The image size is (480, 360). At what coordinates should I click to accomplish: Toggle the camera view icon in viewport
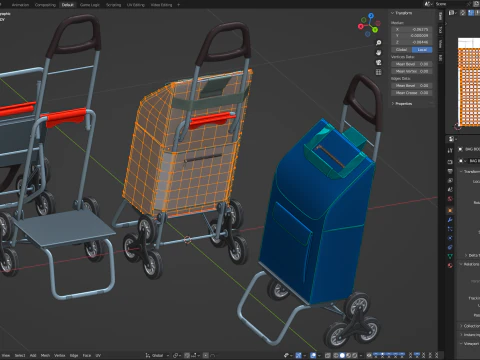378,62
